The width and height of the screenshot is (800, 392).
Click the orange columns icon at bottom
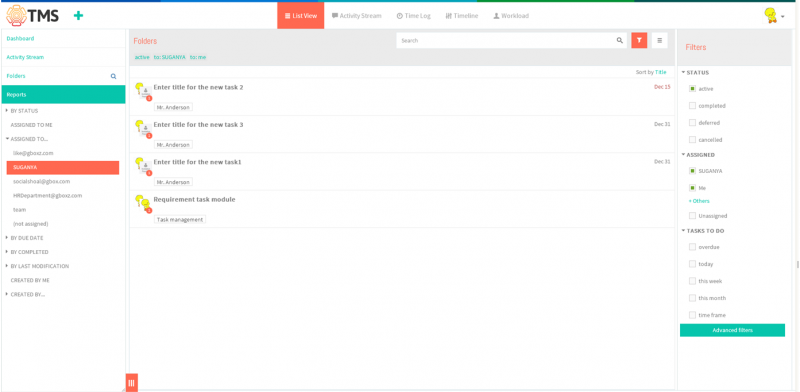pos(132,383)
